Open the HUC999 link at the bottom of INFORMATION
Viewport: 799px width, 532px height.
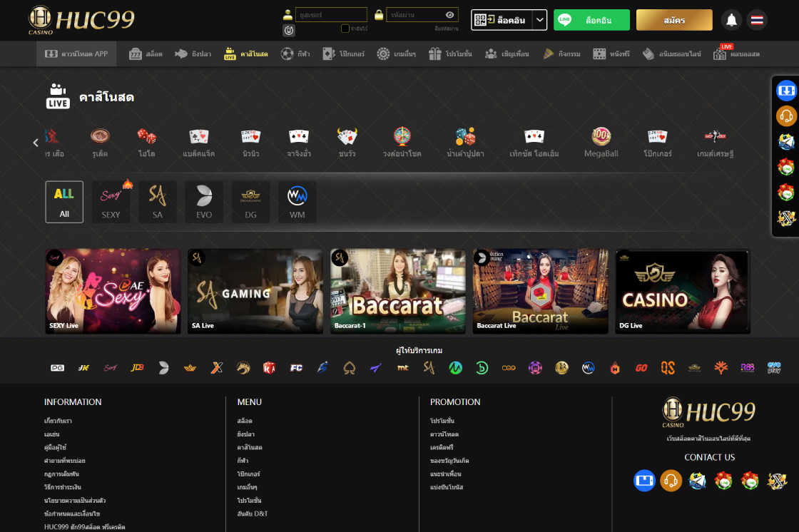coord(85,527)
